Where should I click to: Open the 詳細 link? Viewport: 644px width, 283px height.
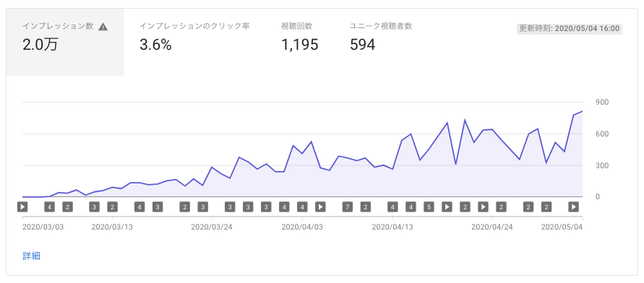pos(31,256)
